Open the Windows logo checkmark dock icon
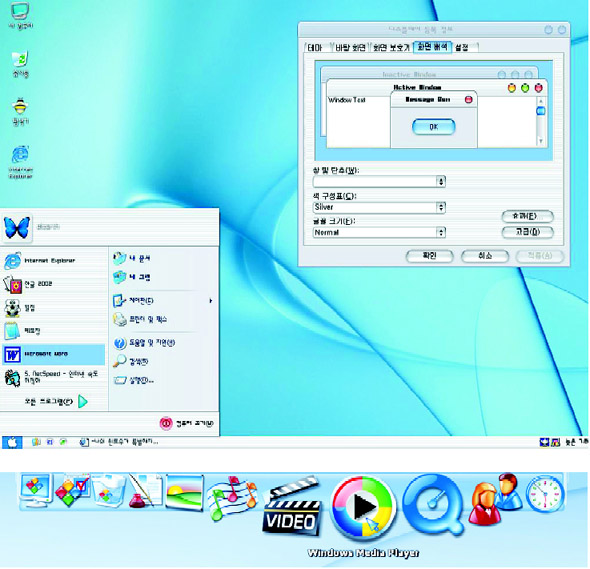Screen dimensions: 590x569 72,491
